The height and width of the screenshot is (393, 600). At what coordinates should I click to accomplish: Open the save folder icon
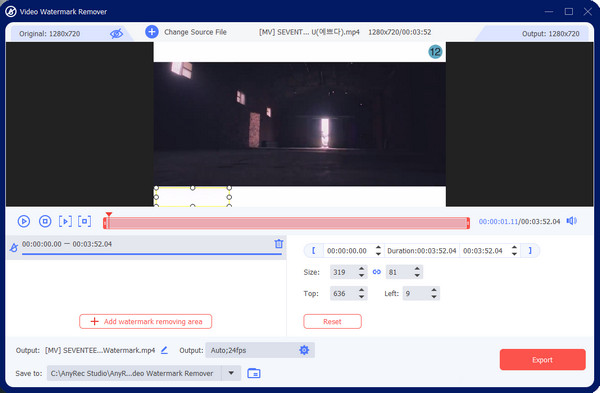coord(254,373)
